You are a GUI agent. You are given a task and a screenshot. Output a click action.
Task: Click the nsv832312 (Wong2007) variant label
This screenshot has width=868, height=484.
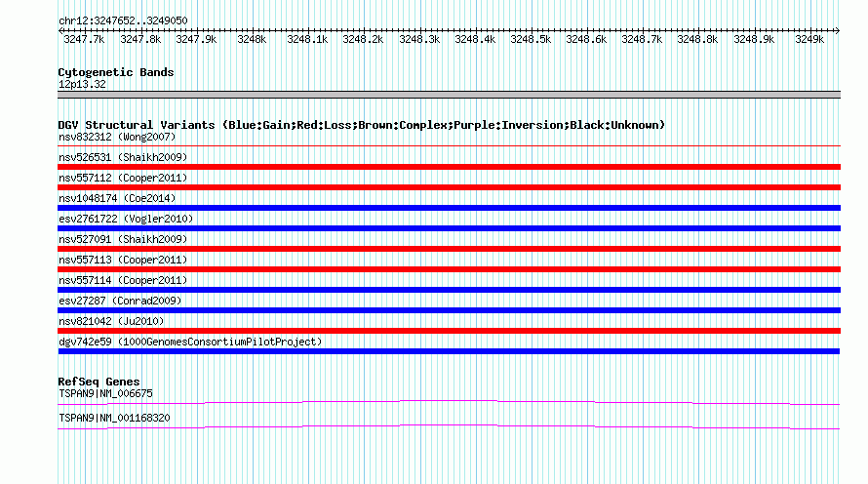pyautogui.click(x=117, y=137)
